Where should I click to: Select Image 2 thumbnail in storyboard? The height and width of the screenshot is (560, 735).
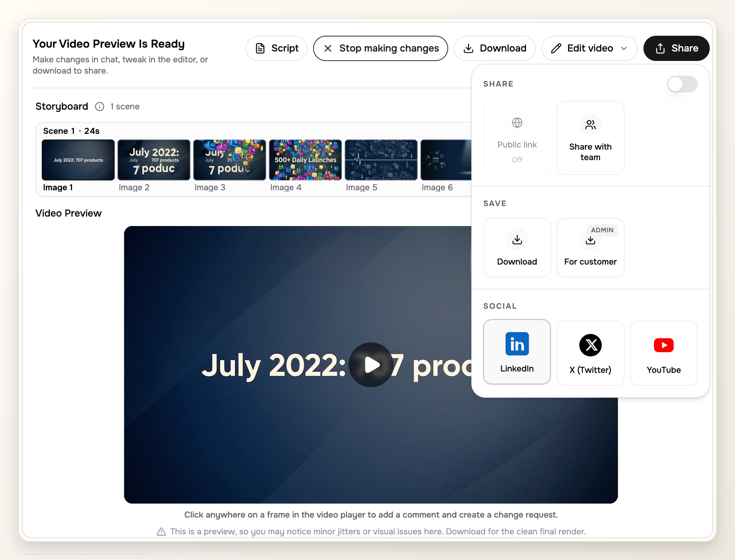pyautogui.click(x=154, y=160)
